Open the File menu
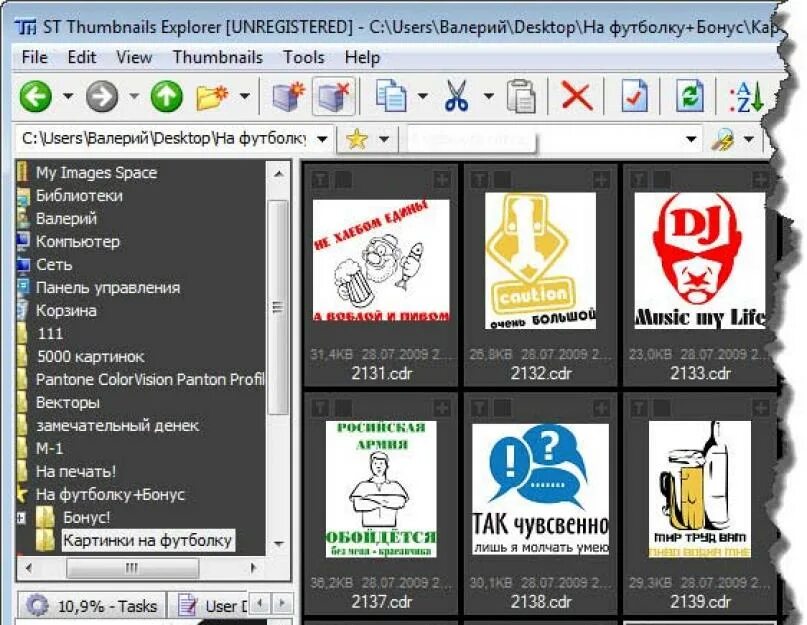The width and height of the screenshot is (807, 625). click(x=34, y=57)
